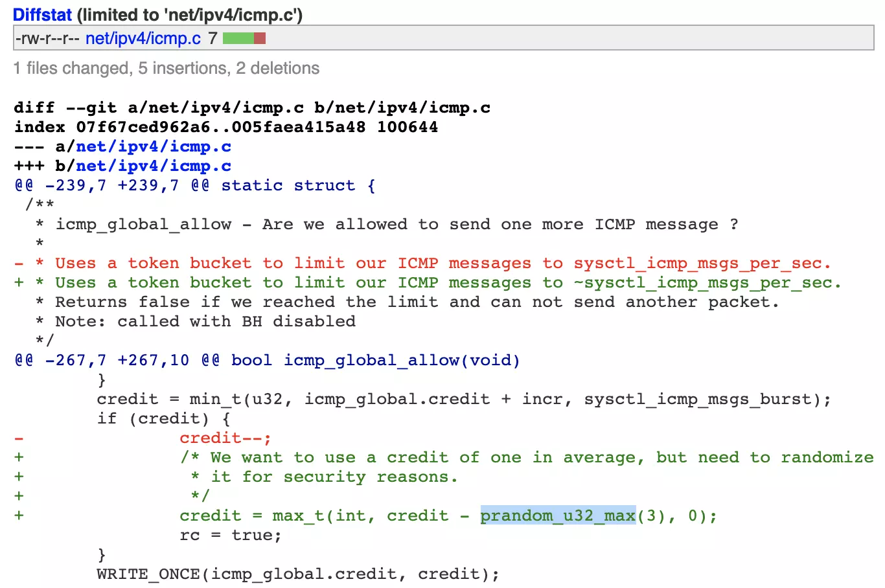Click the -267,7 hunk range link
This screenshot has width=885, height=588.
(x=76, y=360)
